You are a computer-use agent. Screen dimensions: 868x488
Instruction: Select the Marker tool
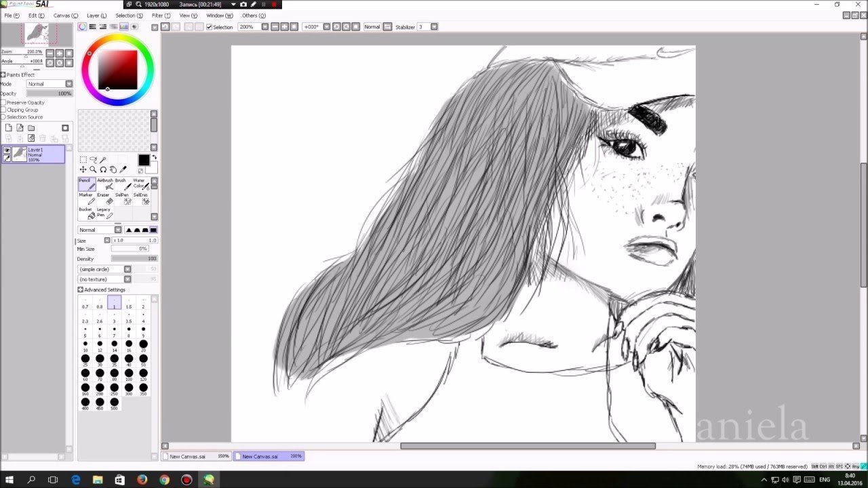(87, 199)
